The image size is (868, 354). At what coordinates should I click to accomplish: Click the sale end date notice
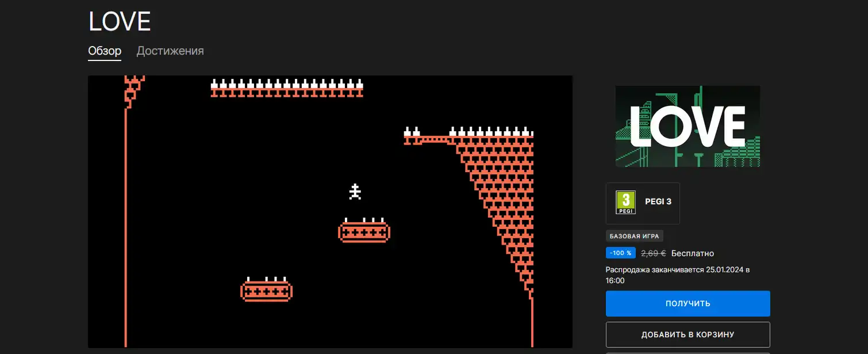point(678,275)
